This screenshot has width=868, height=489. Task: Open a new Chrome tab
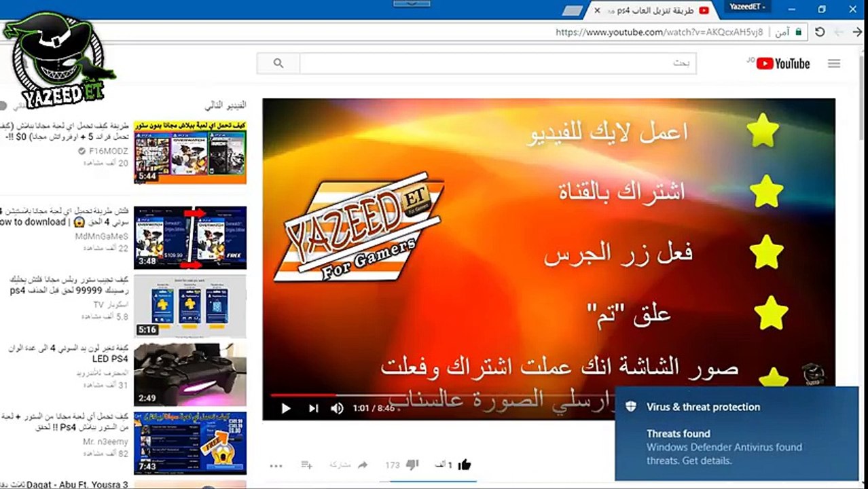click(x=573, y=10)
